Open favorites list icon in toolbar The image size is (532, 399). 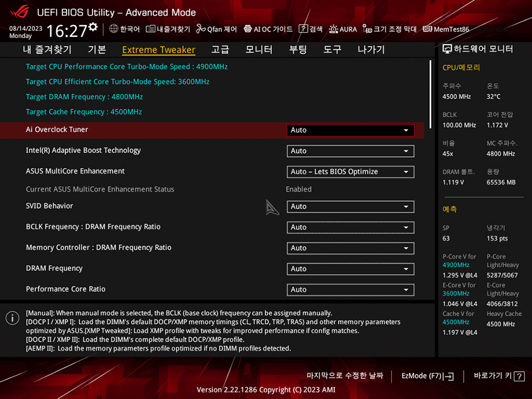point(151,29)
